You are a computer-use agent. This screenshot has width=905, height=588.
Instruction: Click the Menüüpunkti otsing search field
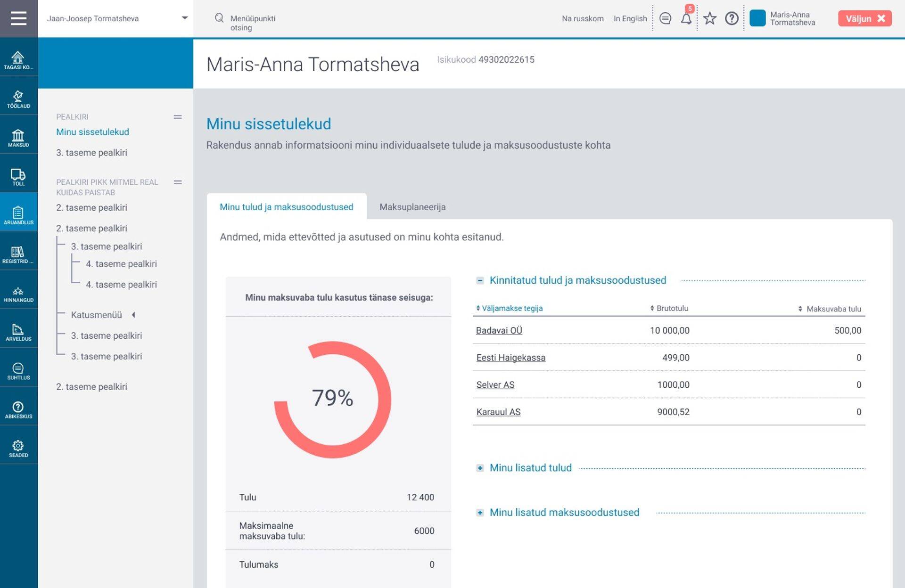tap(253, 23)
